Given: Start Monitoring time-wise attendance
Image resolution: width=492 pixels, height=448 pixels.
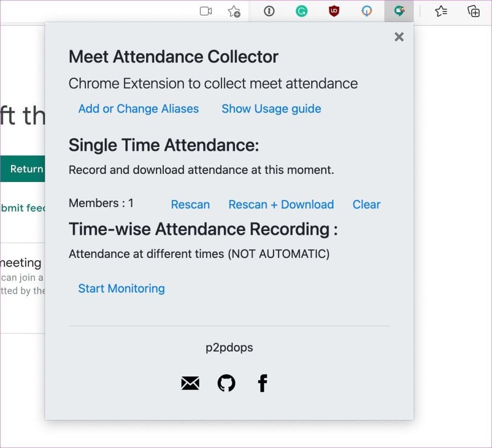Looking at the screenshot, I should tap(121, 289).
